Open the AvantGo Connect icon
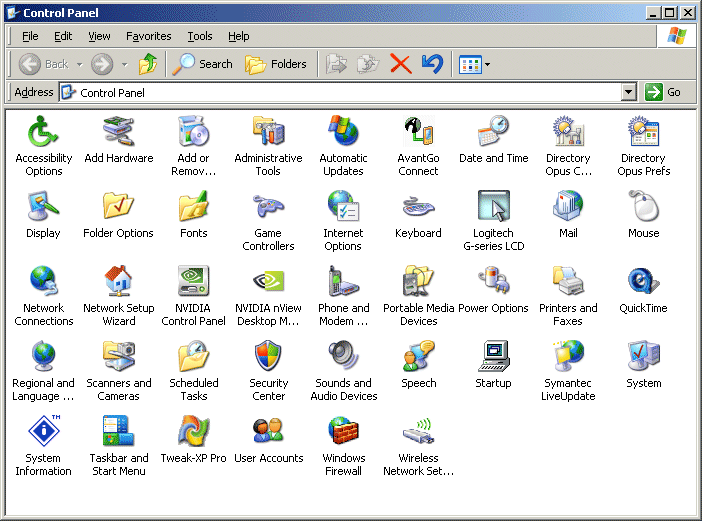 click(x=418, y=132)
